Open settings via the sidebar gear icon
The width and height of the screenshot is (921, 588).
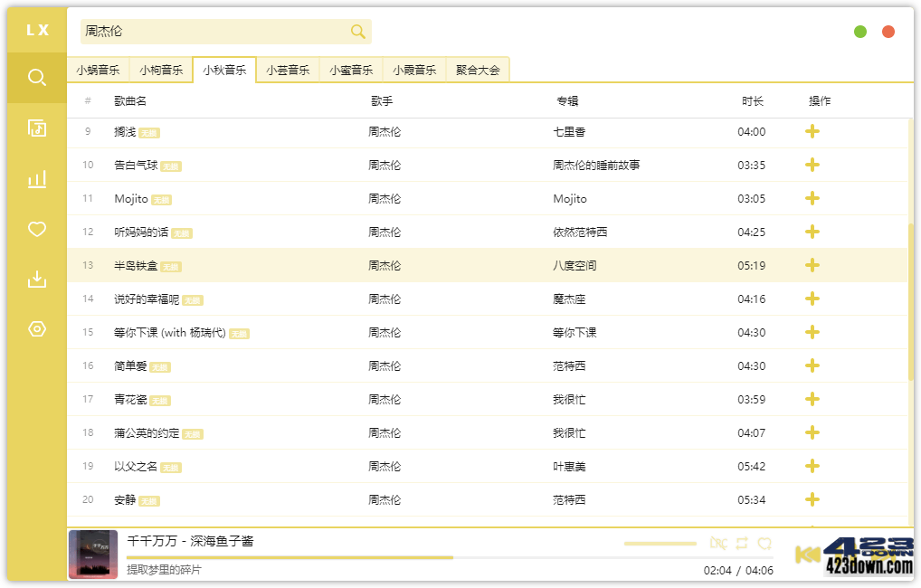35,328
